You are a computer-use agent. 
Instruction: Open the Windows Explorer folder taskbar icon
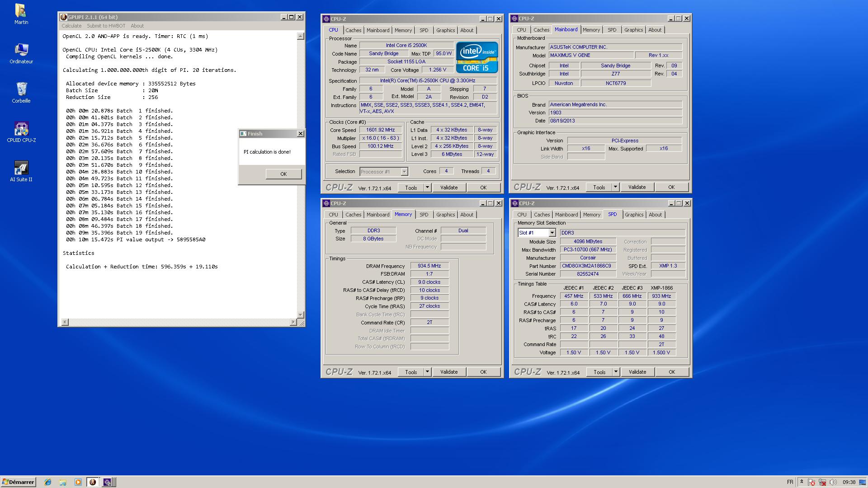point(63,482)
